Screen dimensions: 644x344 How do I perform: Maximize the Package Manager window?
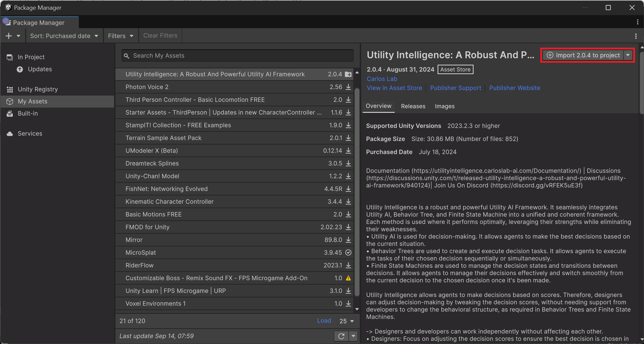[x=608, y=7]
